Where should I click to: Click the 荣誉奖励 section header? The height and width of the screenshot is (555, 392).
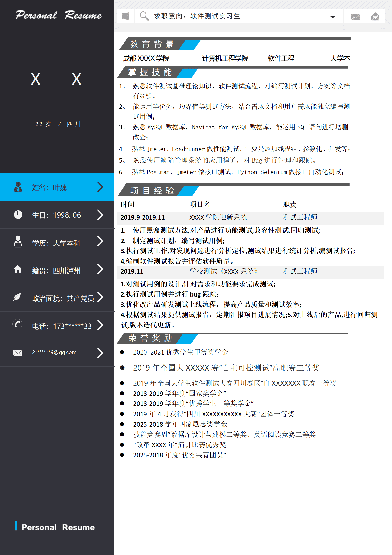tap(150, 338)
